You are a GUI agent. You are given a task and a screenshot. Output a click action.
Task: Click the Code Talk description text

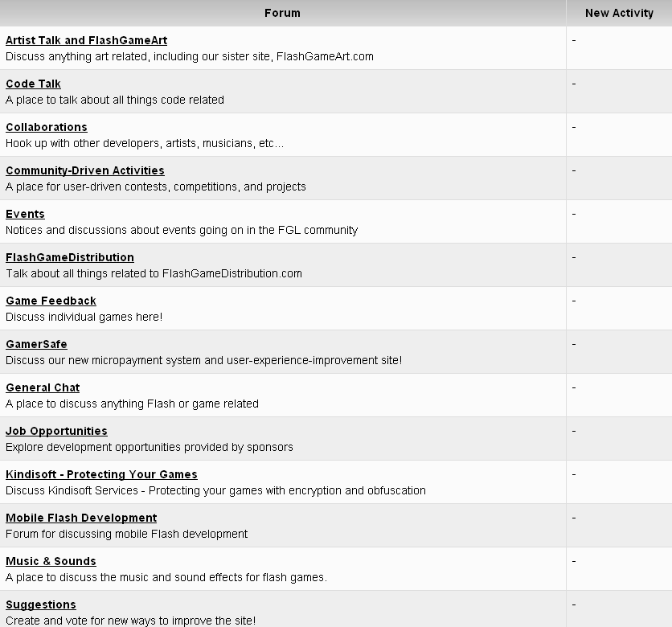click(x=115, y=100)
